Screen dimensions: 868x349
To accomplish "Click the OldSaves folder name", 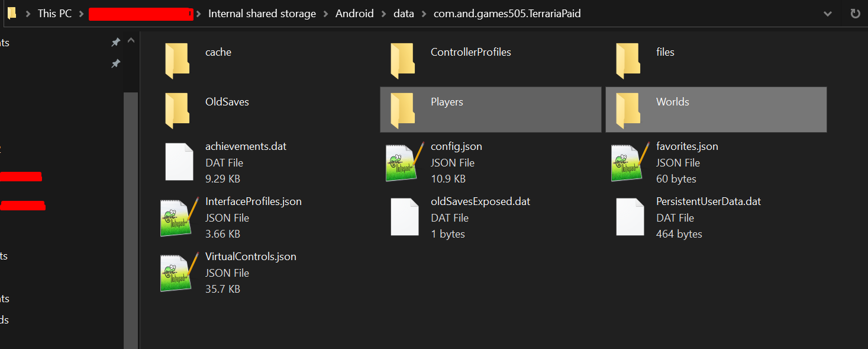I will 227,102.
